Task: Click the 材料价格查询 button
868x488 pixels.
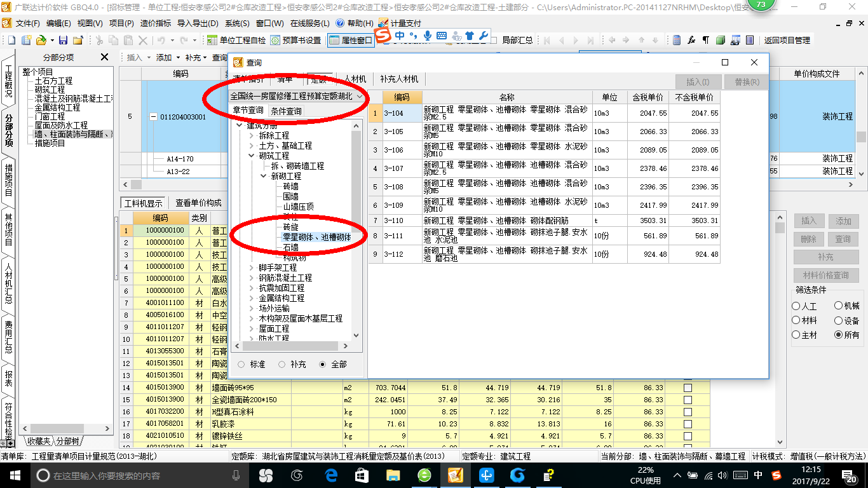Action: [825, 276]
